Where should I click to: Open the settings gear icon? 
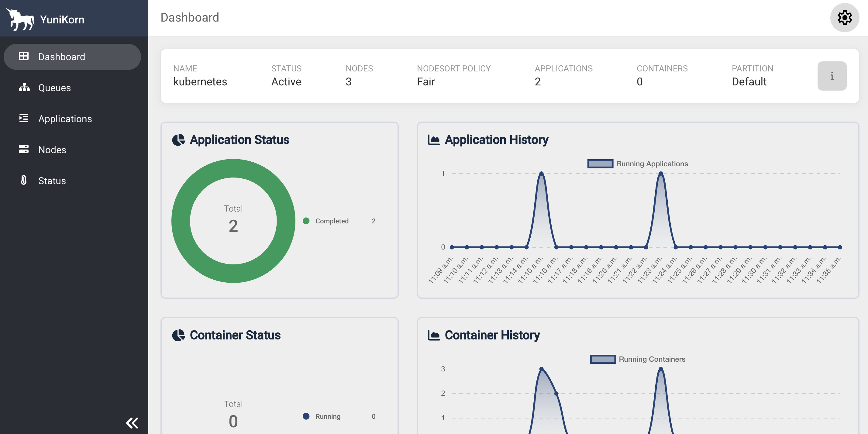tap(844, 18)
